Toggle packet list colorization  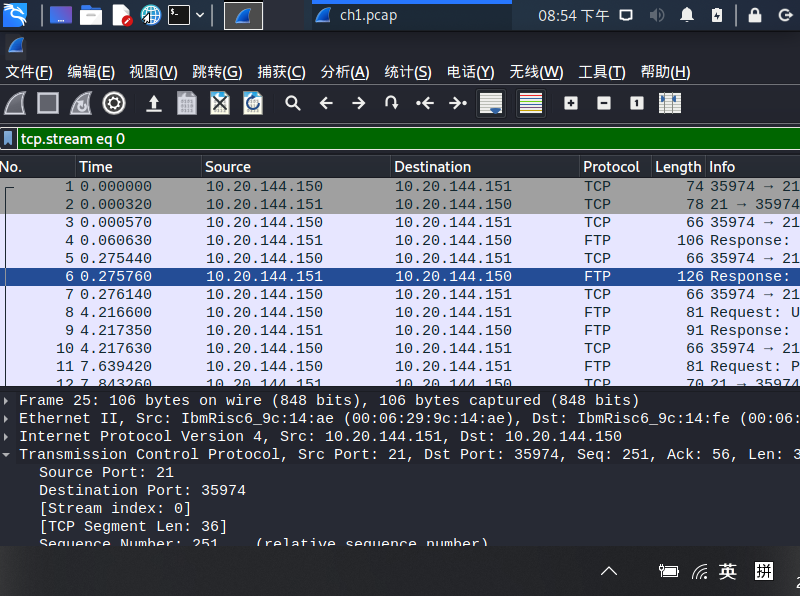pyautogui.click(x=531, y=104)
